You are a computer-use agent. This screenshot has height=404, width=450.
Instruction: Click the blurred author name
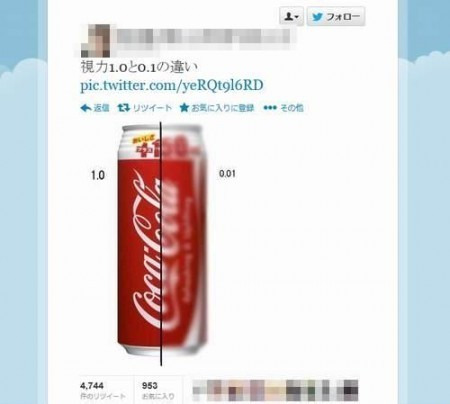click(x=203, y=37)
